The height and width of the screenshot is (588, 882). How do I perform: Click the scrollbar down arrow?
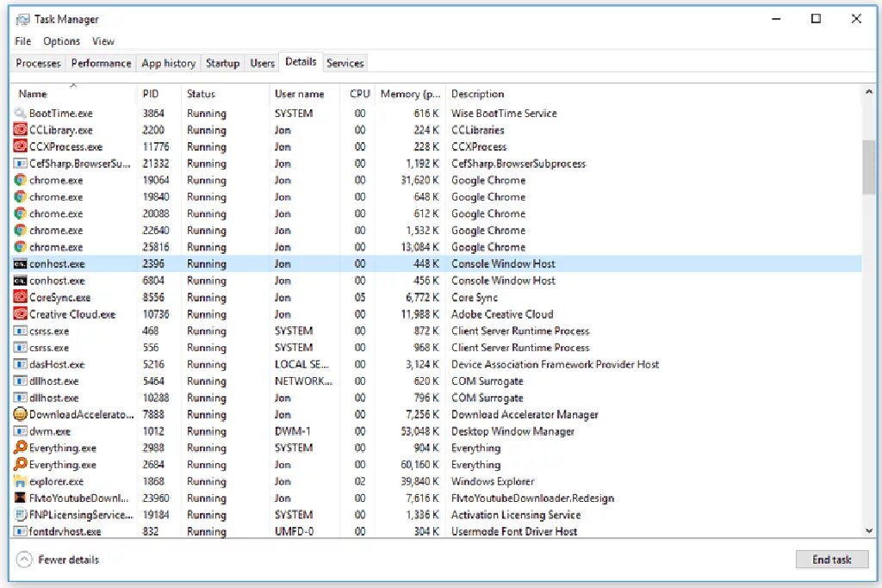pyautogui.click(x=868, y=530)
